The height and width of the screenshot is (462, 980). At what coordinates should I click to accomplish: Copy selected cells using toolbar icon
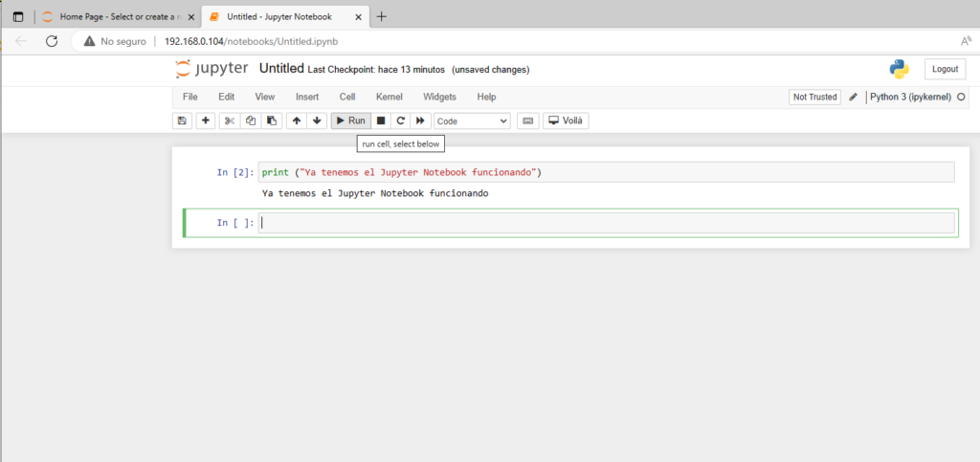pos(251,121)
